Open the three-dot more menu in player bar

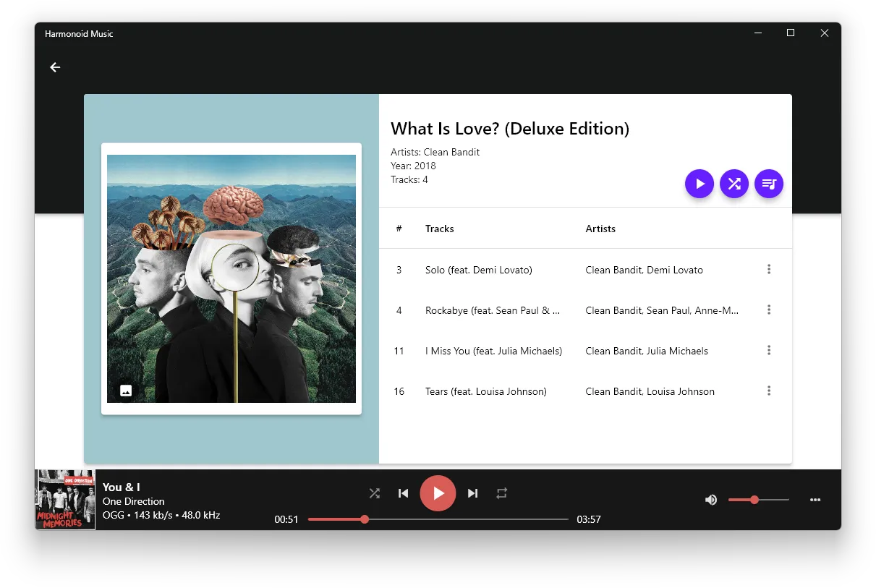815,500
